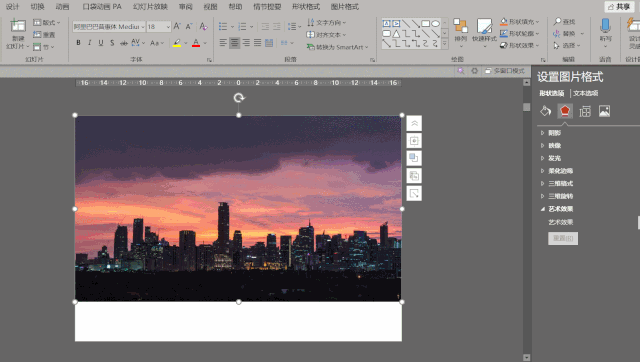Open the Transitions (切换) ribbon tab
The width and height of the screenshot is (640, 362).
[x=37, y=7]
